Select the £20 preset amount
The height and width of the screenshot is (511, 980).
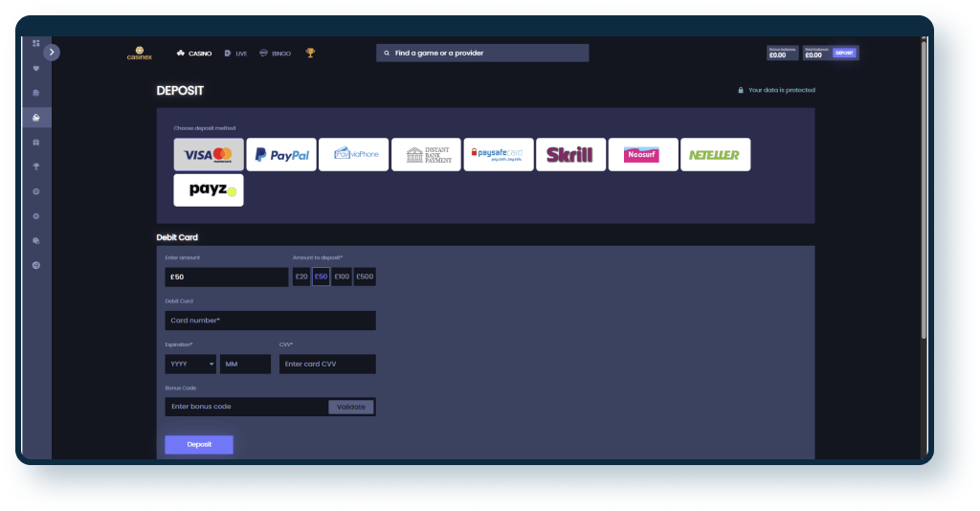(x=301, y=277)
